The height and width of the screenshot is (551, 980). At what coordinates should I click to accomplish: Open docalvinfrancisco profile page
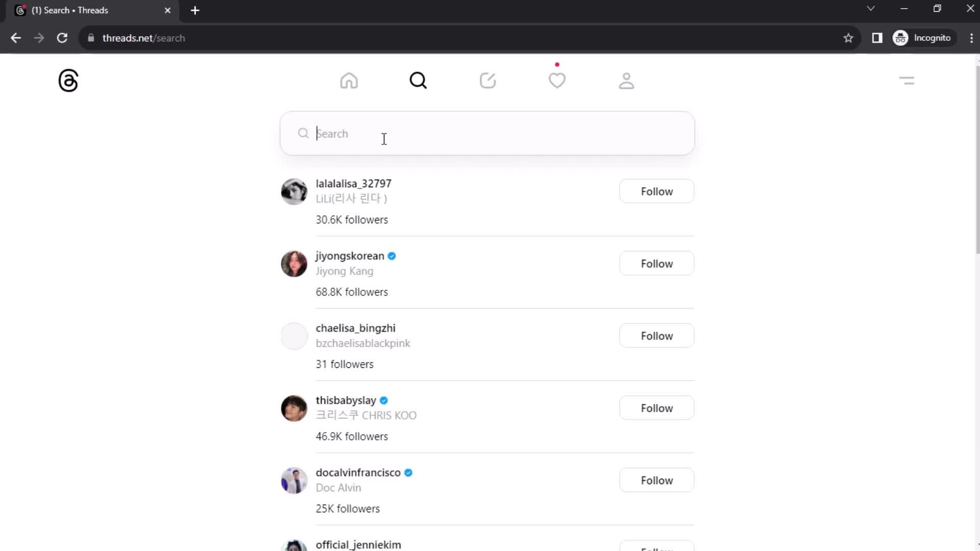[x=359, y=472]
